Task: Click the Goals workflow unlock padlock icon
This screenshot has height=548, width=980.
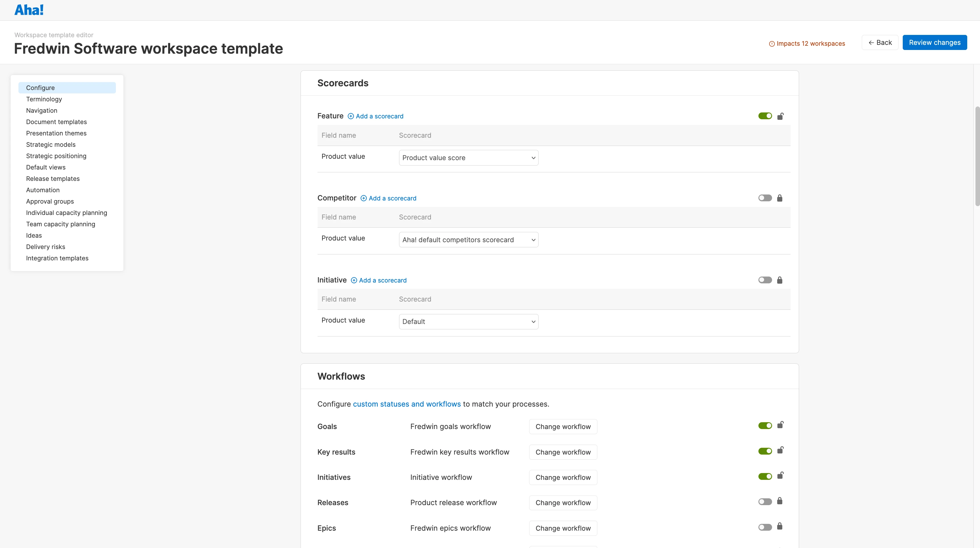Action: [780, 425]
